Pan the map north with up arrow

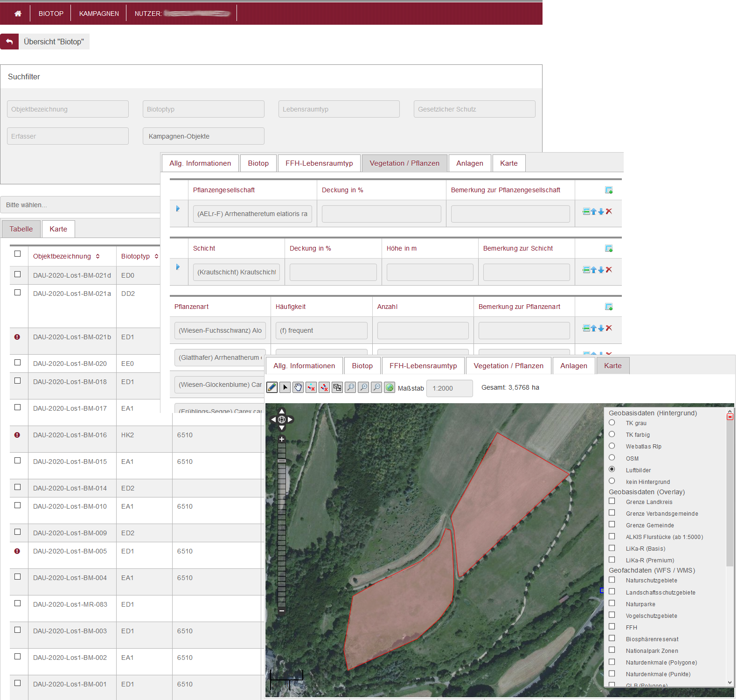coord(282,411)
